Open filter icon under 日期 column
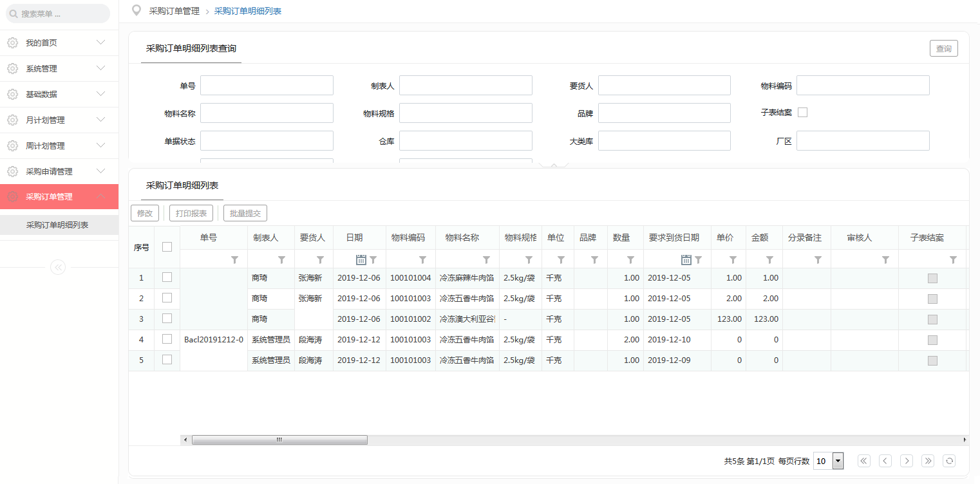The image size is (980, 484). point(373,259)
